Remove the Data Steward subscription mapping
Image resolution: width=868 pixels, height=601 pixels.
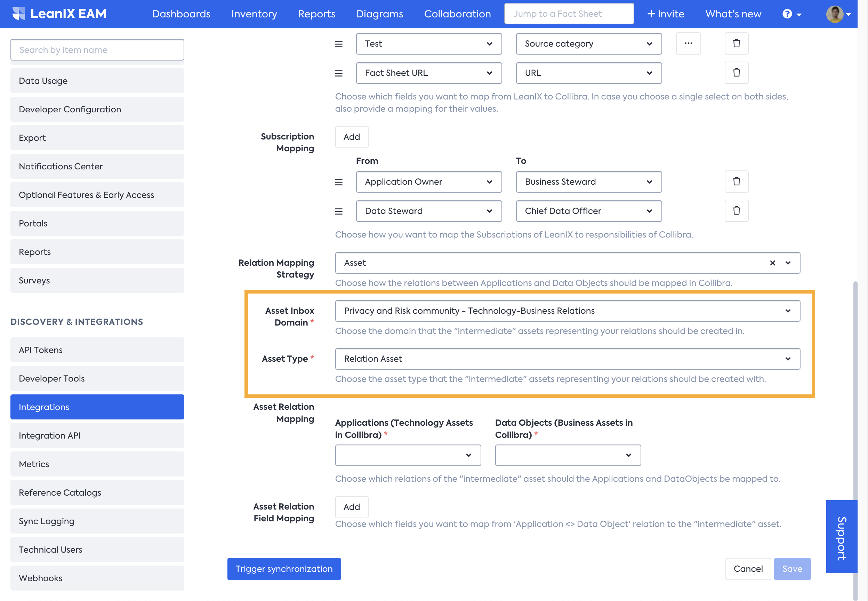point(736,211)
